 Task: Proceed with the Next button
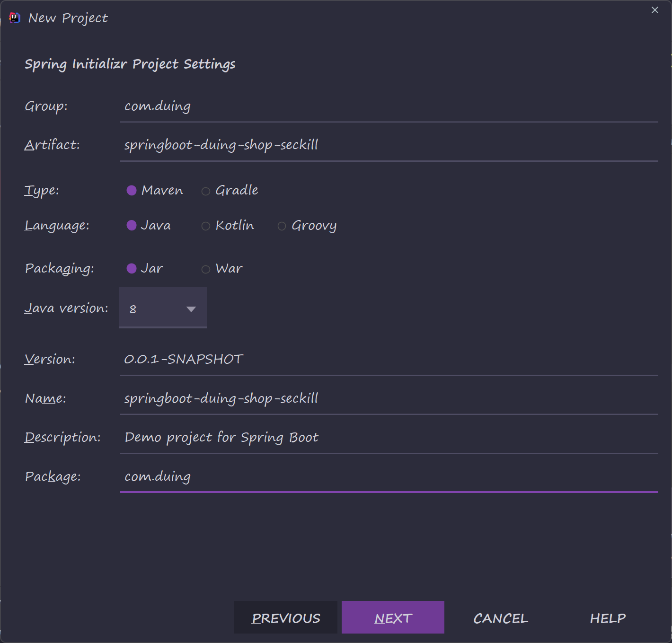click(393, 617)
